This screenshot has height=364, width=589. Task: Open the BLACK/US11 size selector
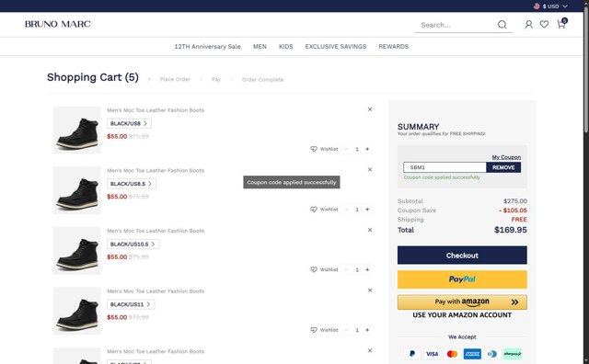point(131,304)
